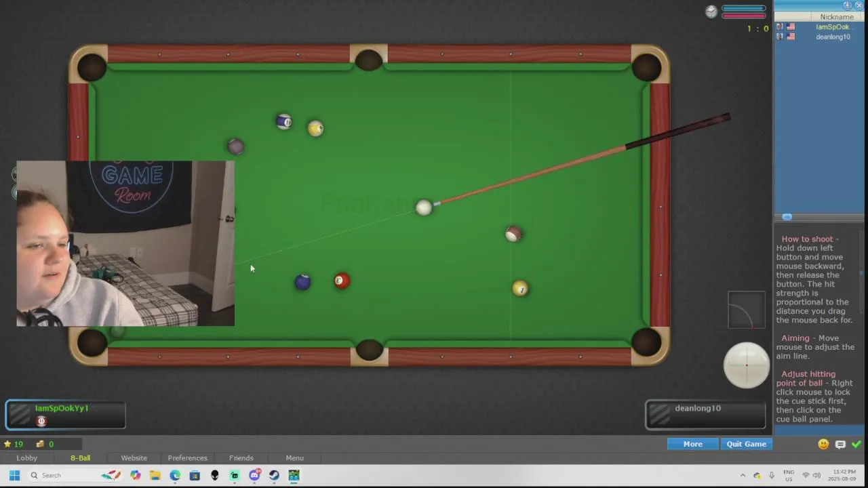Image resolution: width=868 pixels, height=488 pixels.
Task: Click the blue striped 10 ball
Action: [x=284, y=122]
